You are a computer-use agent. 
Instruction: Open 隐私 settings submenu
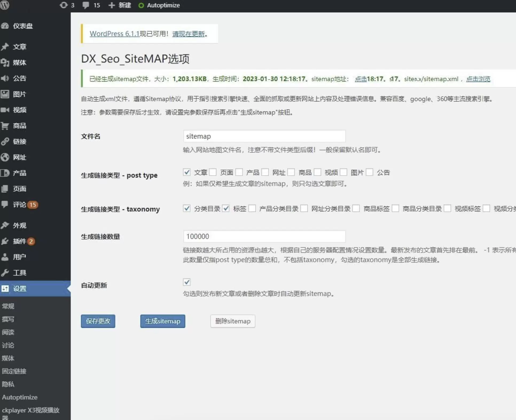tap(8, 384)
